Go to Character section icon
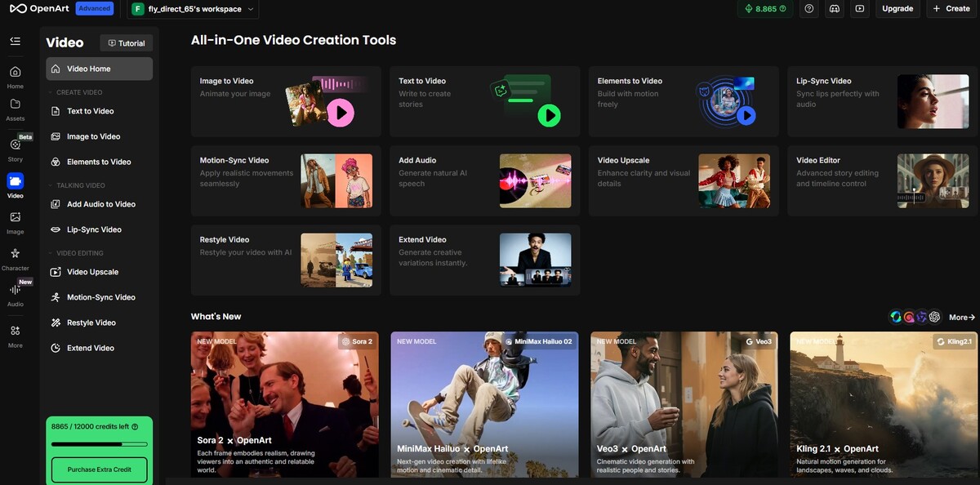This screenshot has height=485, width=980. 15,258
